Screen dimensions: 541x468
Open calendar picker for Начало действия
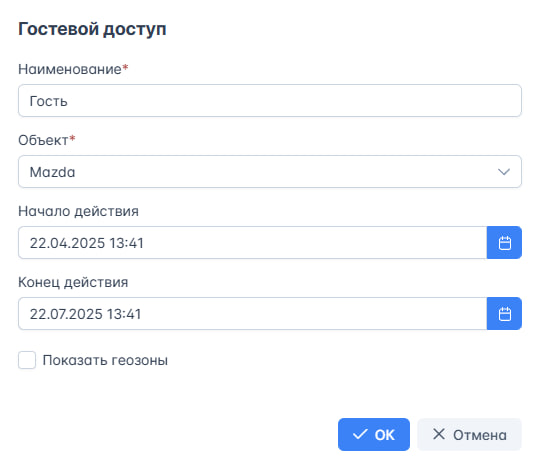[504, 243]
